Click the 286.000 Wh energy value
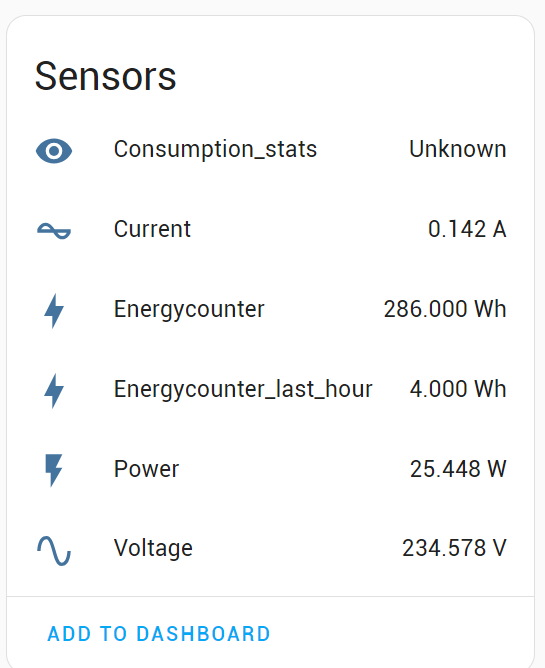Screen dimensions: 545x668 click(x=445, y=309)
